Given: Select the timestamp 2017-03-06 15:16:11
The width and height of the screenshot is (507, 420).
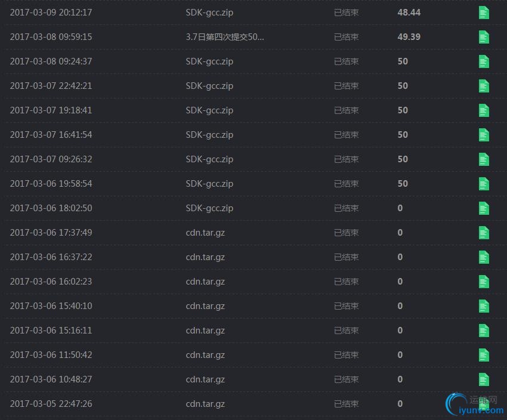Looking at the screenshot, I should [x=51, y=331].
